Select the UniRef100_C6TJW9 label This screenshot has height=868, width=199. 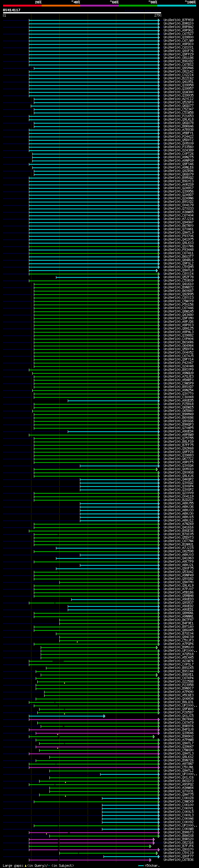(178, 41)
